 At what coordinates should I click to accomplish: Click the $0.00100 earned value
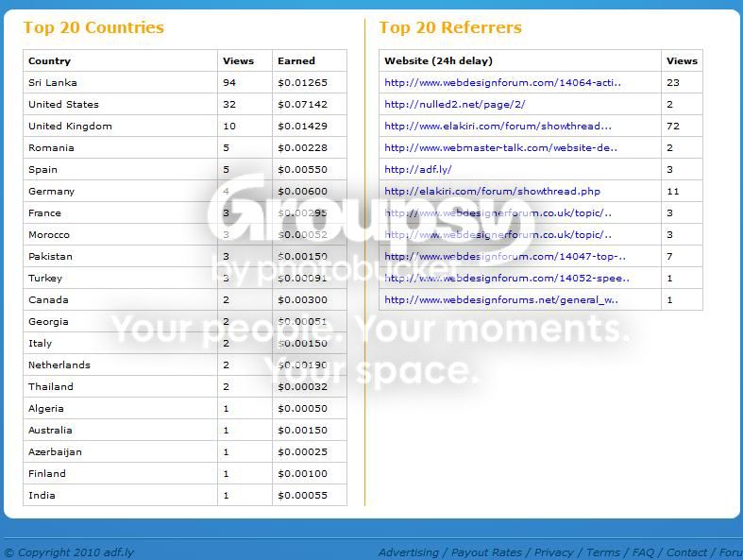pyautogui.click(x=302, y=474)
